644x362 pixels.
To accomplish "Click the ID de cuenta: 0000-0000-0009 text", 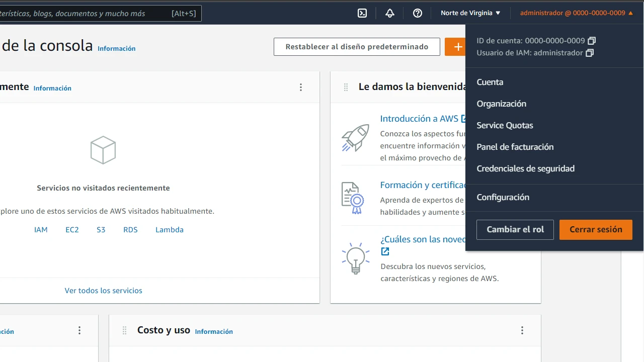I will coord(531,41).
